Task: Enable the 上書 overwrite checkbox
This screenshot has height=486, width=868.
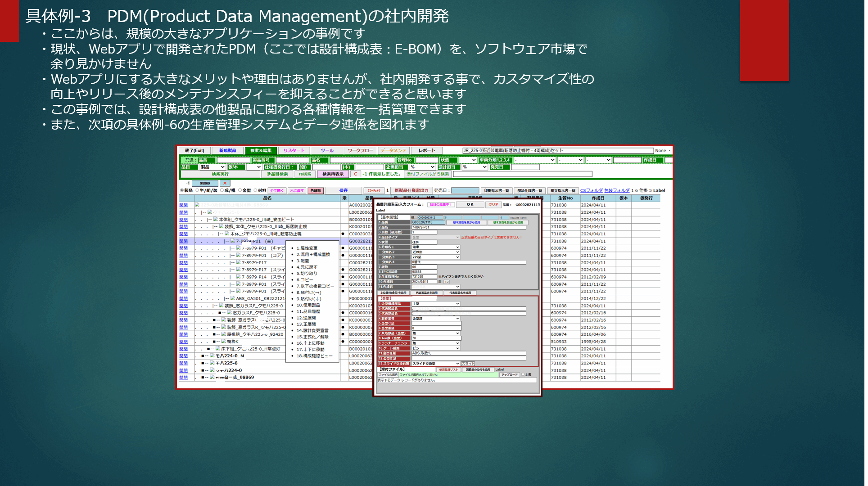Action: click(523, 375)
